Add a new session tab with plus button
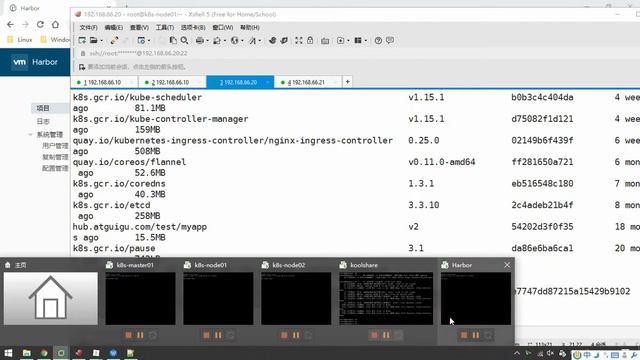The height and width of the screenshot is (360, 640). [347, 82]
